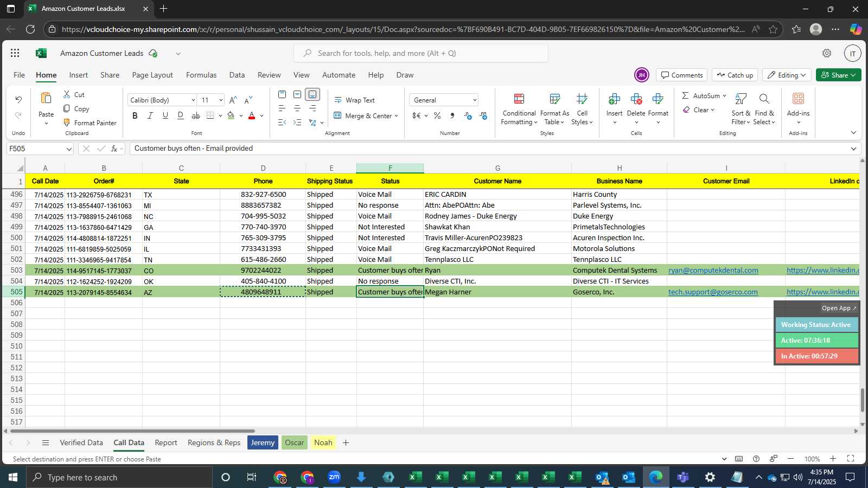Increase the cell indent

[x=297, y=123]
